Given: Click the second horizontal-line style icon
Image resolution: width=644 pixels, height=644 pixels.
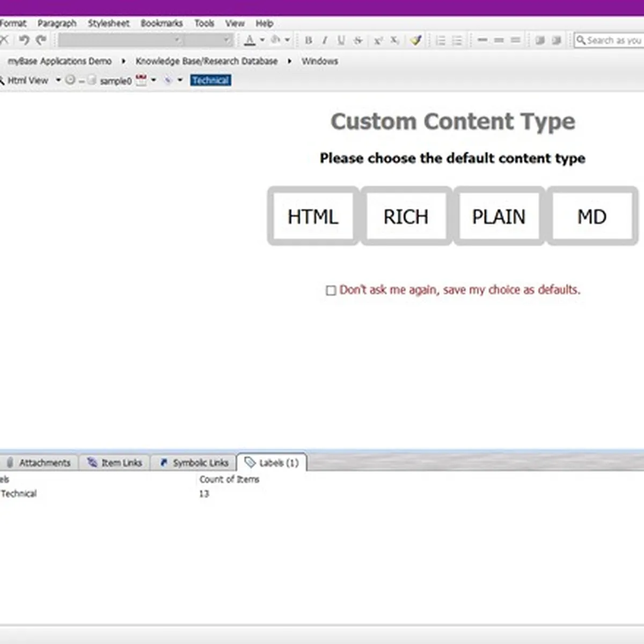Looking at the screenshot, I should 499,40.
